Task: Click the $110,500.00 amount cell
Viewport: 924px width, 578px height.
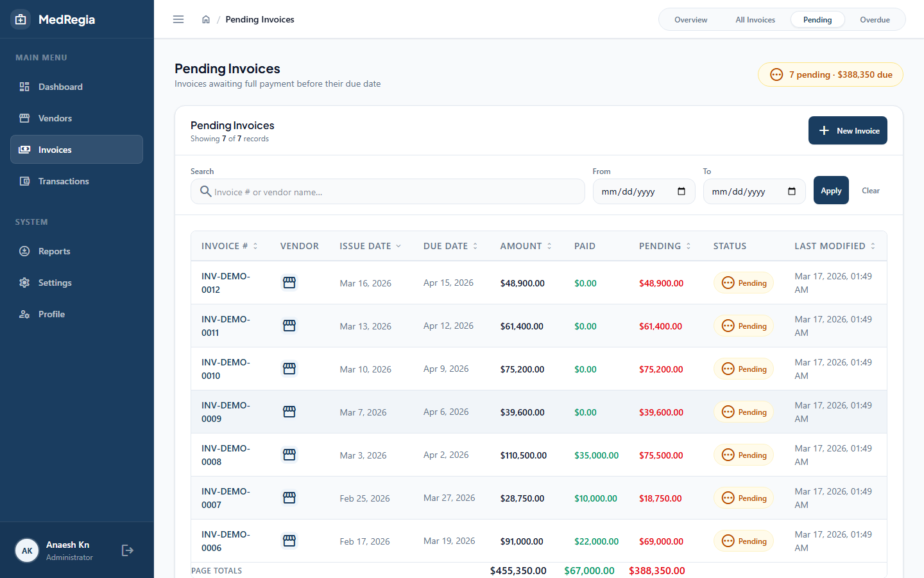Action: (x=524, y=455)
